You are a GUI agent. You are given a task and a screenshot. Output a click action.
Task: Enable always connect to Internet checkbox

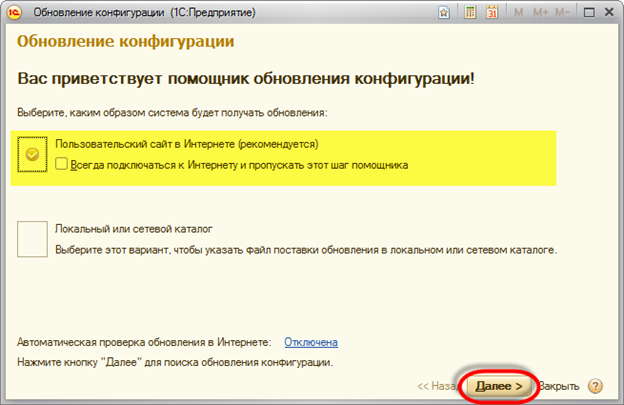[x=61, y=164]
